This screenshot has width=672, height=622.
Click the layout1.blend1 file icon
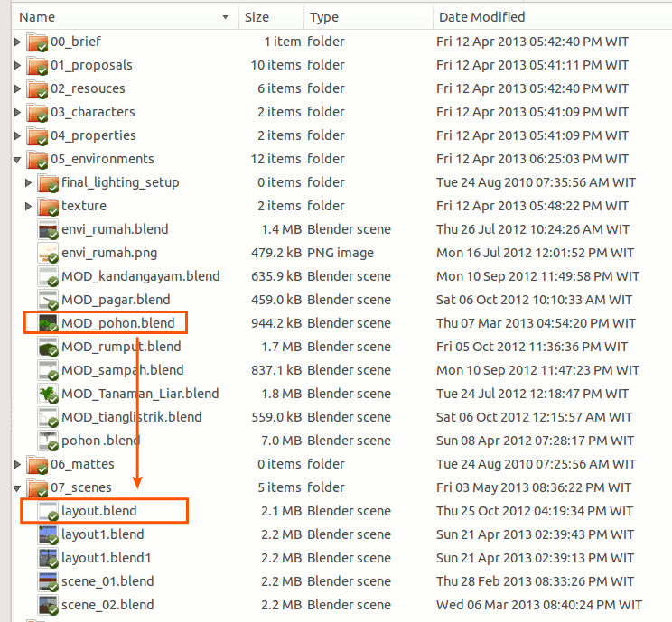pos(48,559)
